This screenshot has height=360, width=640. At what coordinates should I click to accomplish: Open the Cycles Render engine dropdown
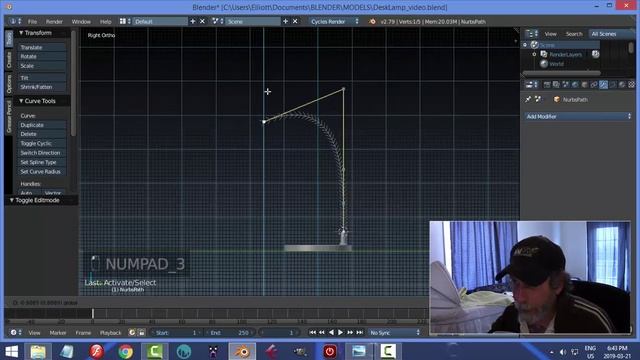click(334, 21)
